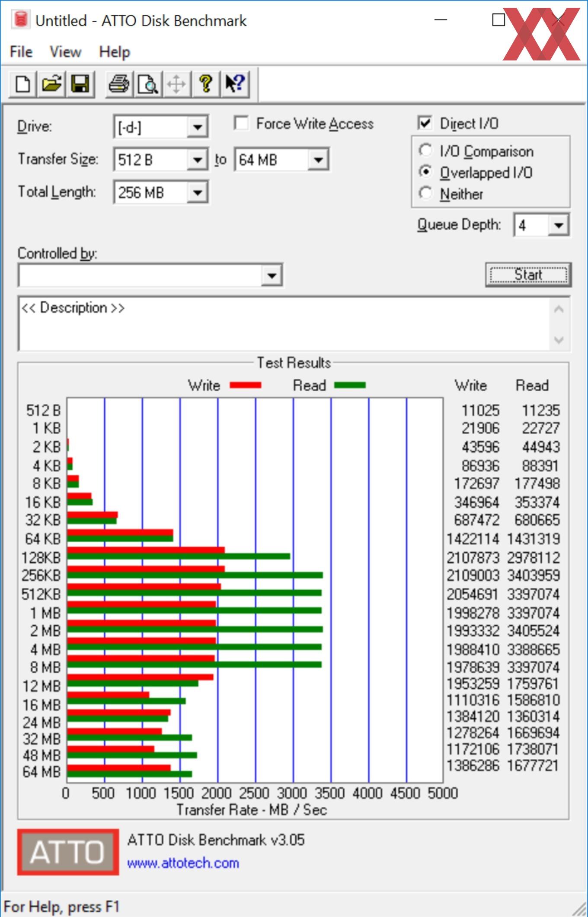Click write value 11025

pos(480,410)
